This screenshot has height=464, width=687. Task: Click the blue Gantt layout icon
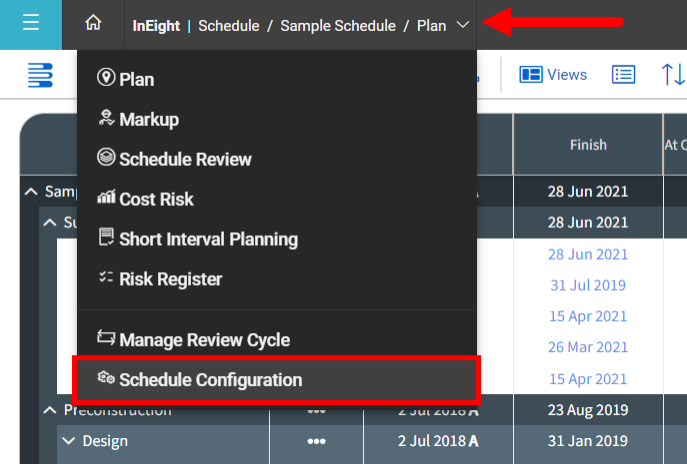(40, 74)
